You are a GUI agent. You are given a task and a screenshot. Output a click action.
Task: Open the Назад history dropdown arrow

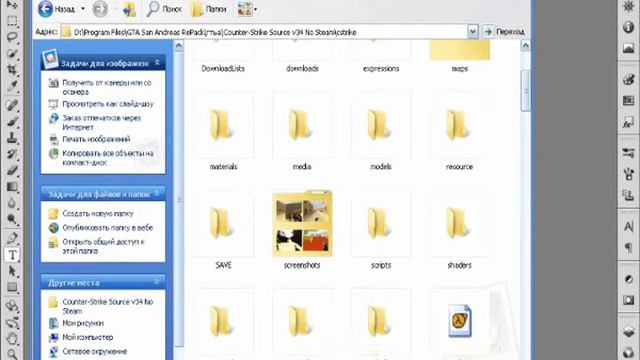[x=83, y=9]
